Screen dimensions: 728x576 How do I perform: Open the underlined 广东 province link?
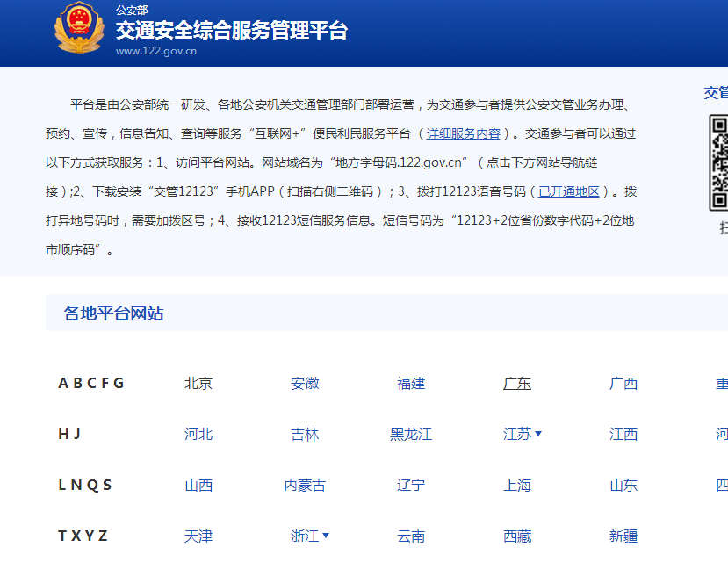[x=516, y=383]
